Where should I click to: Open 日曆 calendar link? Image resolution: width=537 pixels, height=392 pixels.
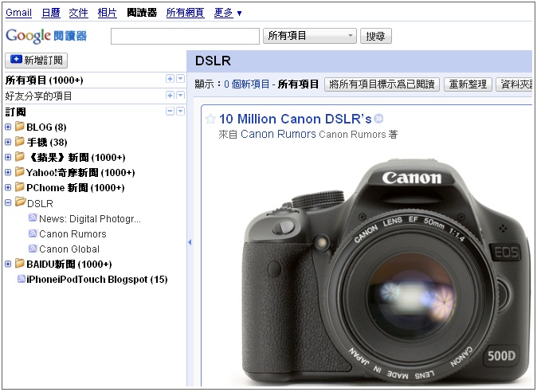point(51,13)
